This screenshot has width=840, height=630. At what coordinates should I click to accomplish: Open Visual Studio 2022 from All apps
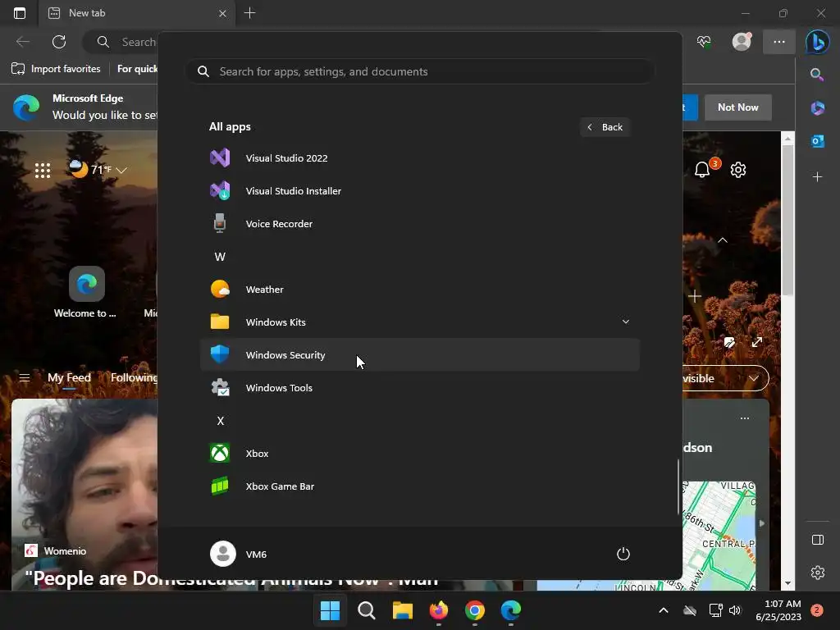point(419,158)
